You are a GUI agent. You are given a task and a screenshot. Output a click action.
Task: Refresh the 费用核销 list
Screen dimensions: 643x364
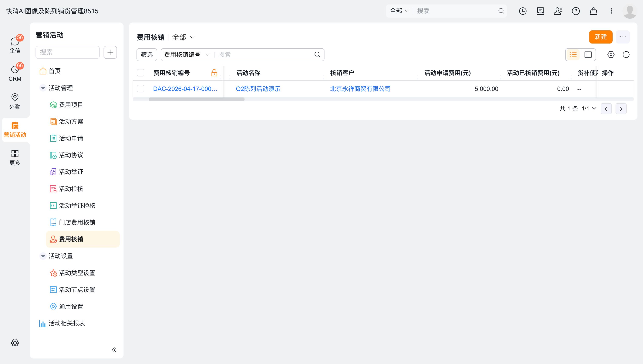click(626, 55)
